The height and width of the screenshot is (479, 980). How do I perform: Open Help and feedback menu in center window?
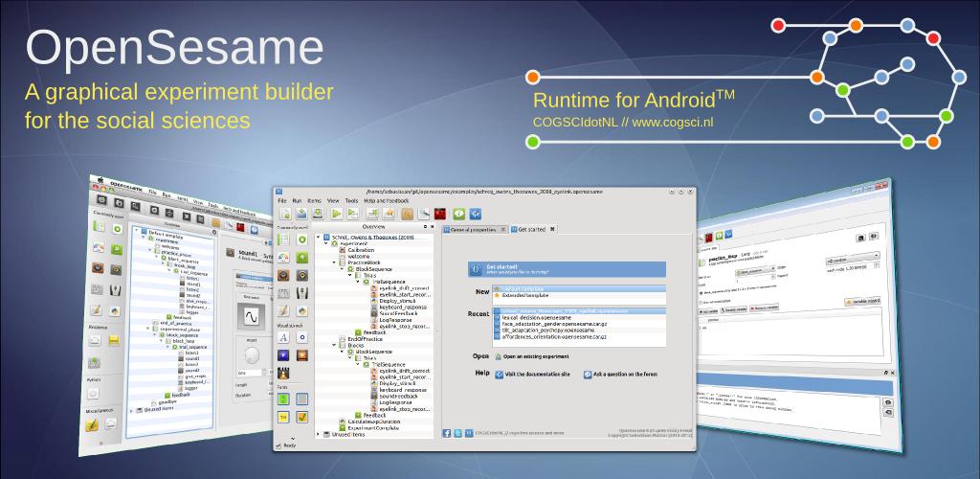coord(387,201)
